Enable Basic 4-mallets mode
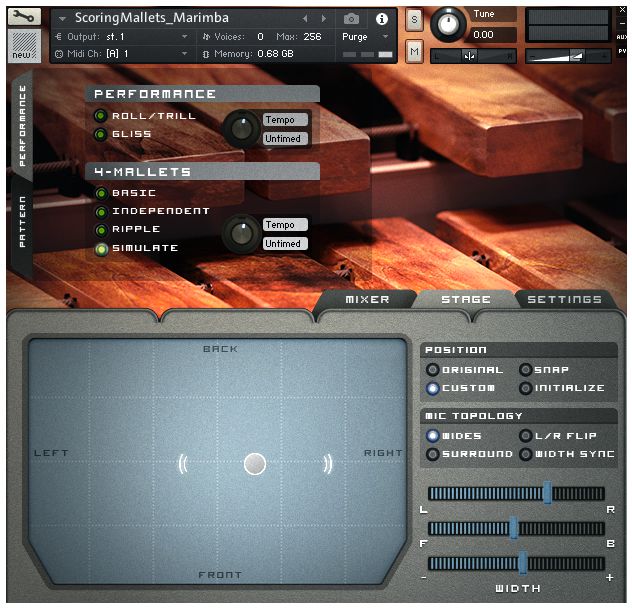The width and height of the screenshot is (632, 608). tap(101, 194)
